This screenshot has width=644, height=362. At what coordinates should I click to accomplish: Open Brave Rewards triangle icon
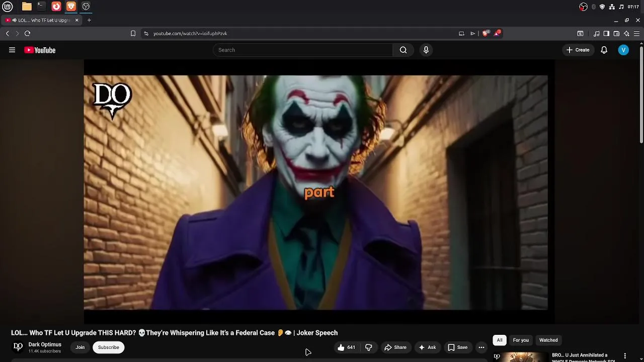tap(497, 33)
